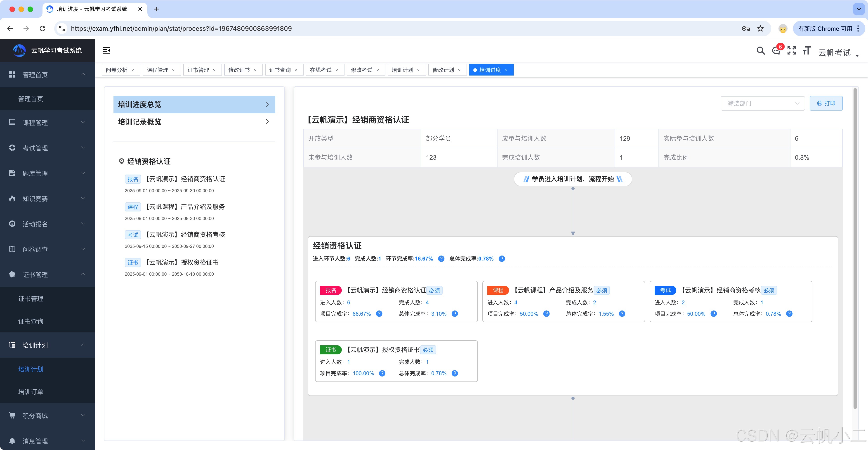Click the printer 打印 button
868x450 pixels.
coord(826,103)
